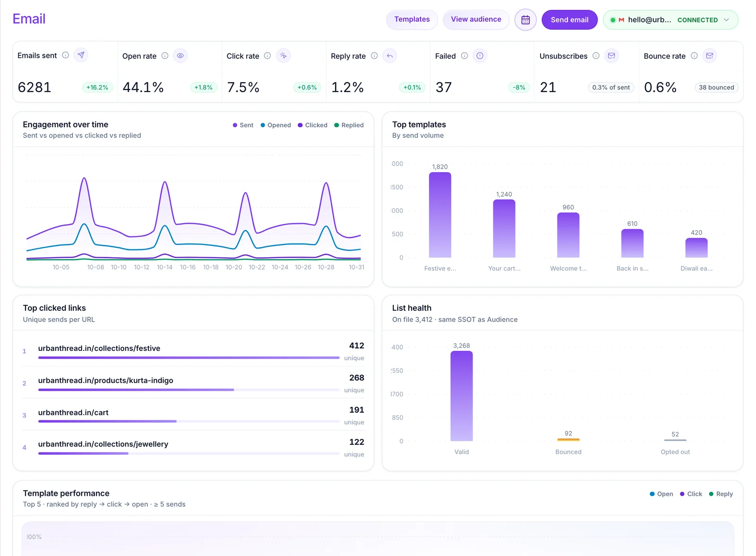Toggle Click series in Template performance legend
756x556 pixels.
[691, 494]
